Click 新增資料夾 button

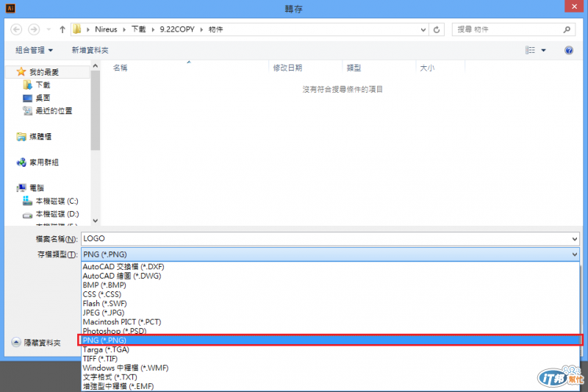tap(90, 50)
